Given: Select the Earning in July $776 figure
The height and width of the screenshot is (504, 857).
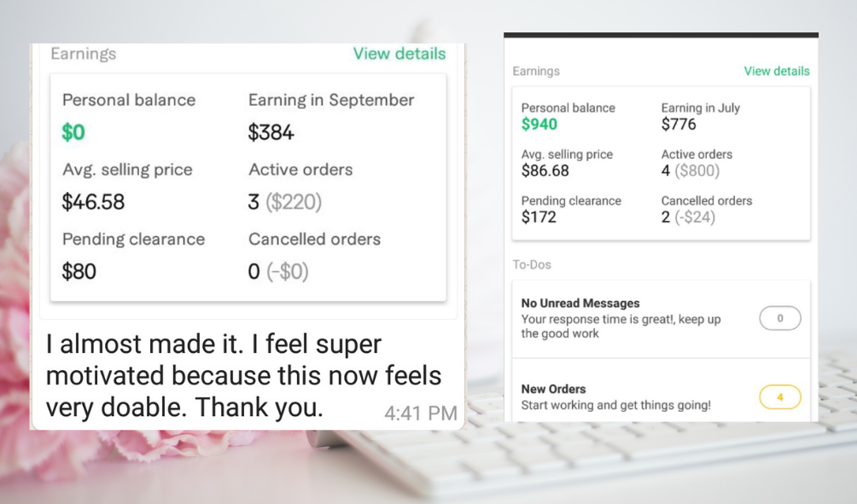Looking at the screenshot, I should 679,125.
